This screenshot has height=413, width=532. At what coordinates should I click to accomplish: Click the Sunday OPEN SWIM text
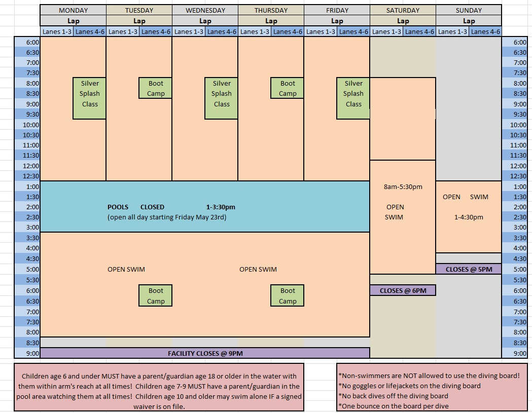[466, 197]
